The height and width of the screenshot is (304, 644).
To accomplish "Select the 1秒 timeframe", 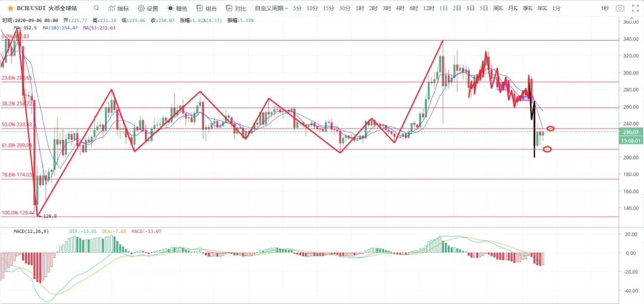I will pyautogui.click(x=605, y=8).
